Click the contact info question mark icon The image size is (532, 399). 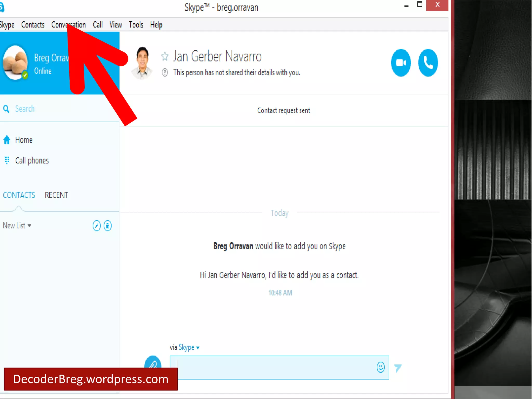165,72
